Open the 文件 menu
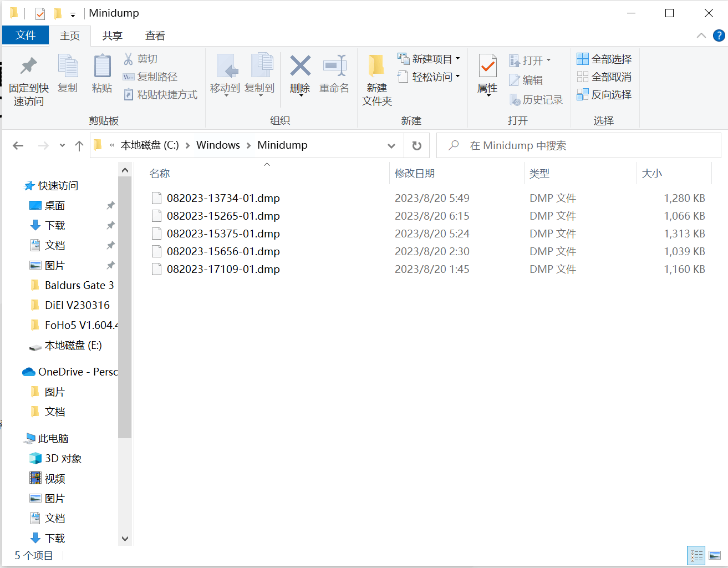The height and width of the screenshot is (568, 728). pos(26,35)
